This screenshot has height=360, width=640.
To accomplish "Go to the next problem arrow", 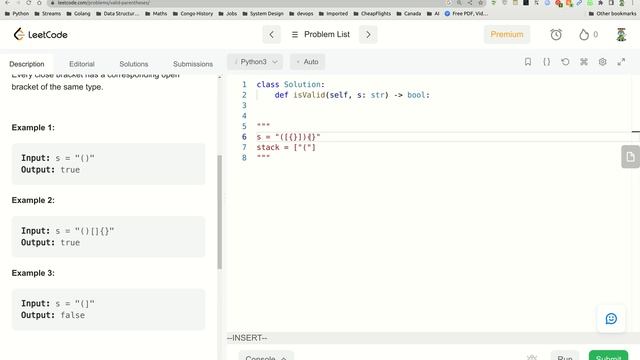I will [x=368, y=35].
